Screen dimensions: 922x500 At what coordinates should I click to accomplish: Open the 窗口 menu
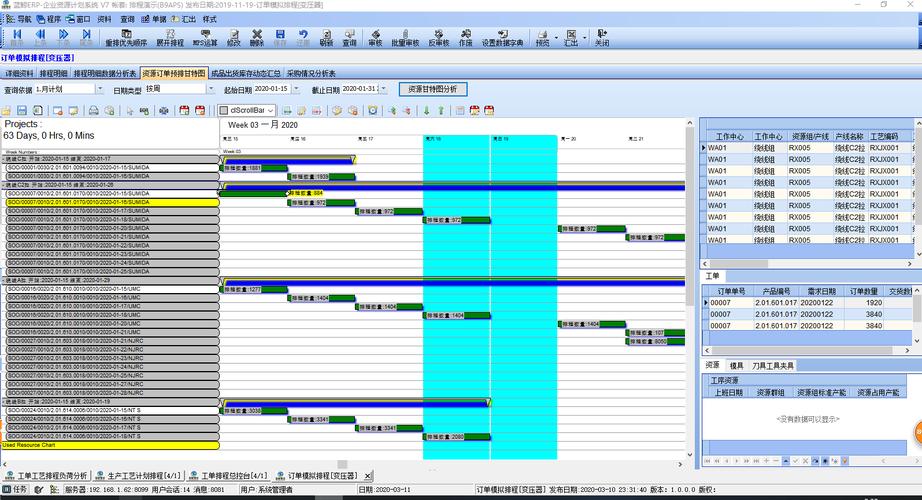(x=78, y=19)
